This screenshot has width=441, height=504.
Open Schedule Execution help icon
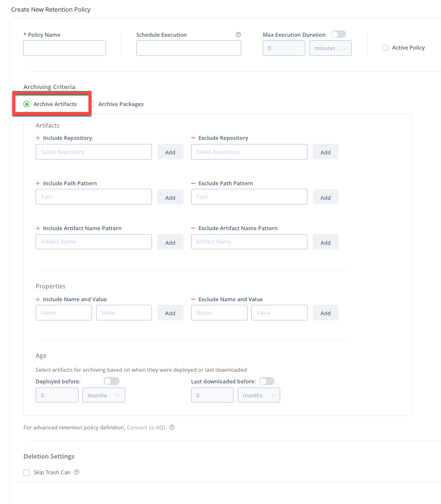238,35
